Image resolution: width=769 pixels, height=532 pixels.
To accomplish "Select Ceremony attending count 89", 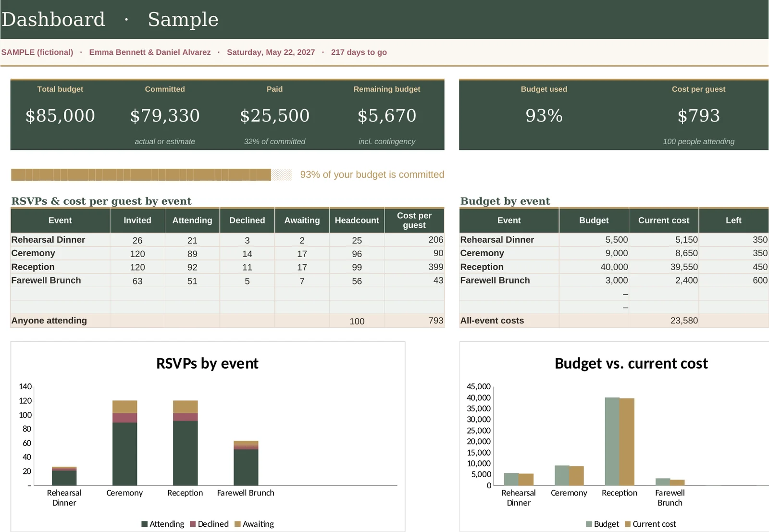I will pos(192,254).
